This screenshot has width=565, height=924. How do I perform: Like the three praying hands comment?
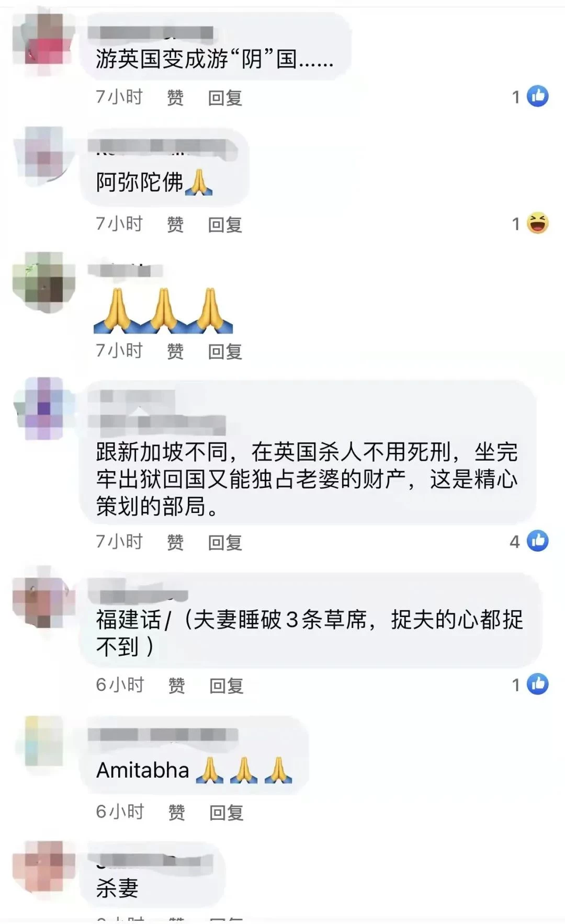tap(175, 351)
